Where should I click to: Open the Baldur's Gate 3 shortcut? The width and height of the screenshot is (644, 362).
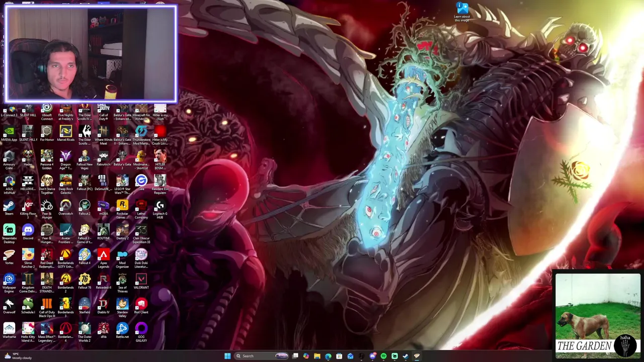coord(122,160)
